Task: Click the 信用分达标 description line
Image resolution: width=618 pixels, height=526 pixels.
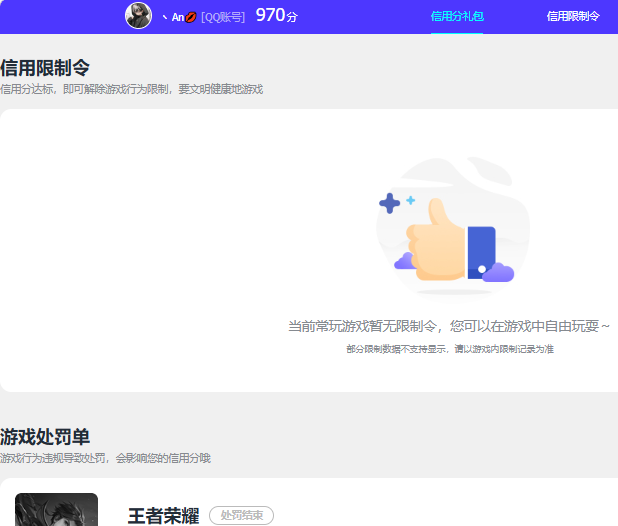Action: click(x=131, y=89)
